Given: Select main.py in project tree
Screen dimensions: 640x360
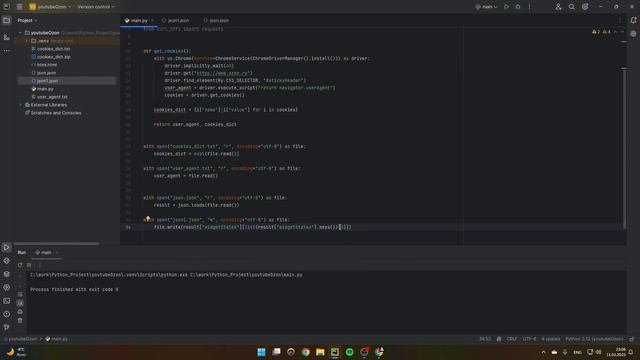Looking at the screenshot, I should tap(42, 89).
